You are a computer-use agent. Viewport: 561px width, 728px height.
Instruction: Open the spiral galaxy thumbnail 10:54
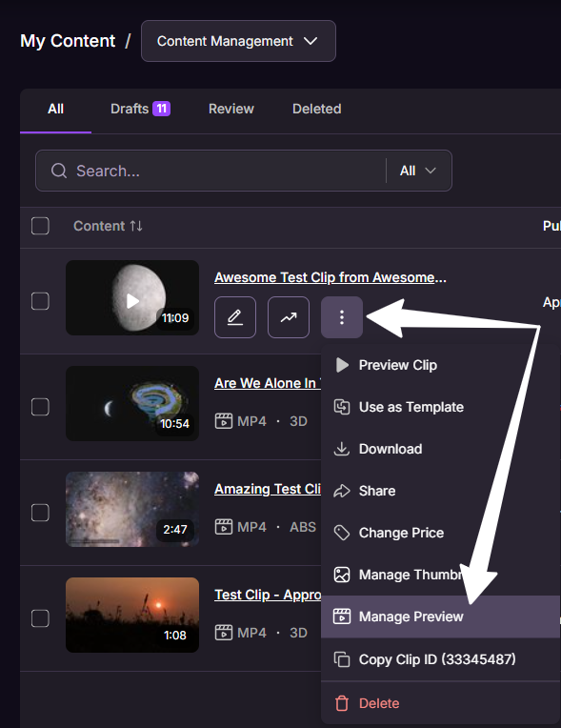coord(132,403)
